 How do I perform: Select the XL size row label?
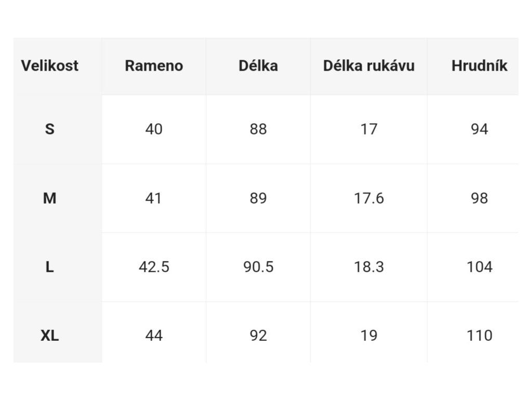click(49, 336)
